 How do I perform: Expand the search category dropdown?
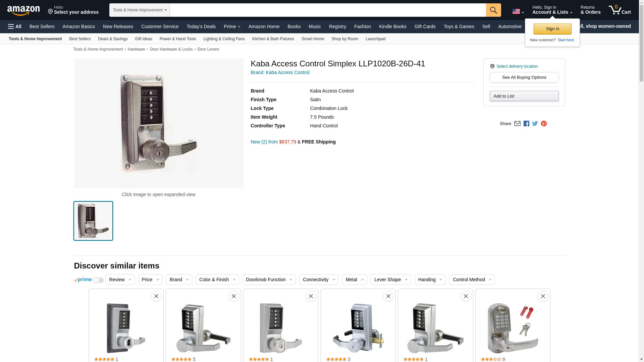(x=140, y=10)
